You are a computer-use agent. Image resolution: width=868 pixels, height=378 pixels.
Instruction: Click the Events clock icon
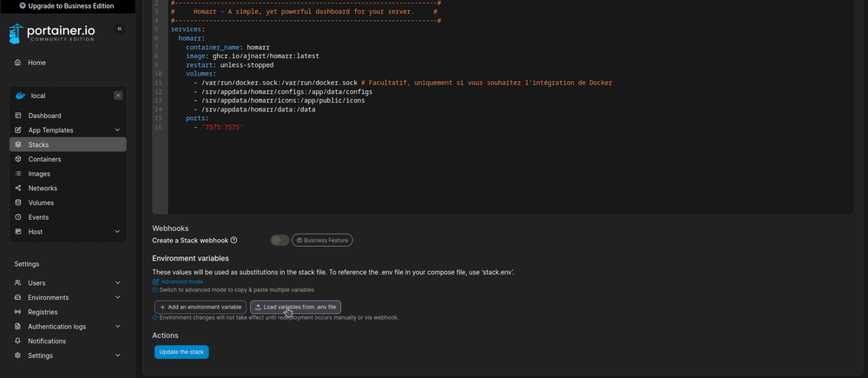(18, 217)
